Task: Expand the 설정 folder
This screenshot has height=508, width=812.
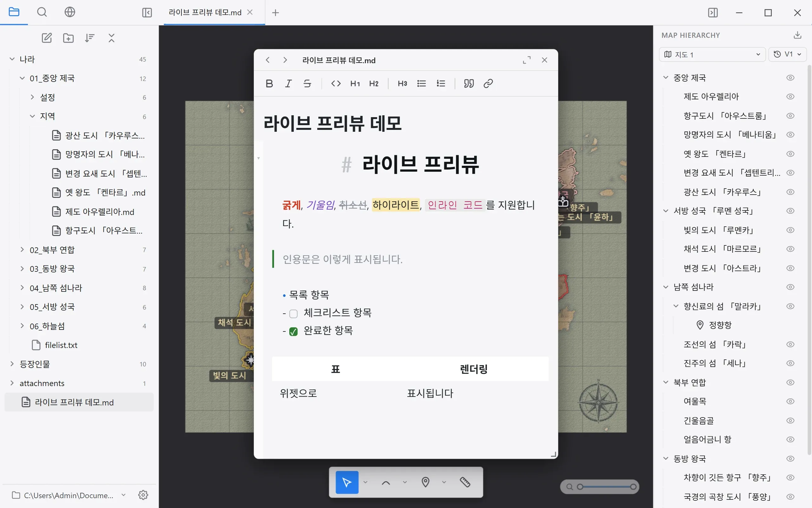Action: (32, 97)
